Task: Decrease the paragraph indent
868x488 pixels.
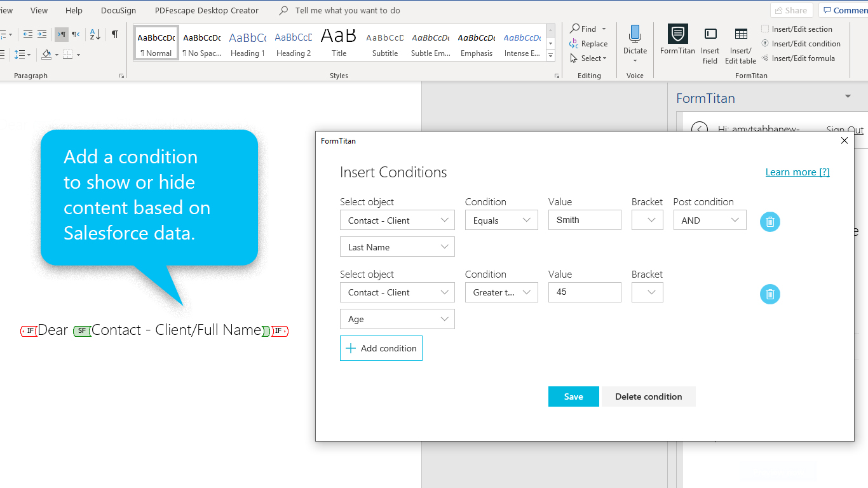Action: (28, 34)
